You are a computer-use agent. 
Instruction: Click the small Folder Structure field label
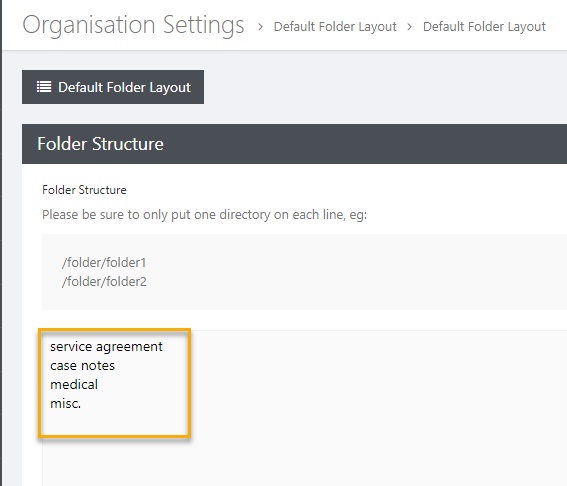coord(84,190)
